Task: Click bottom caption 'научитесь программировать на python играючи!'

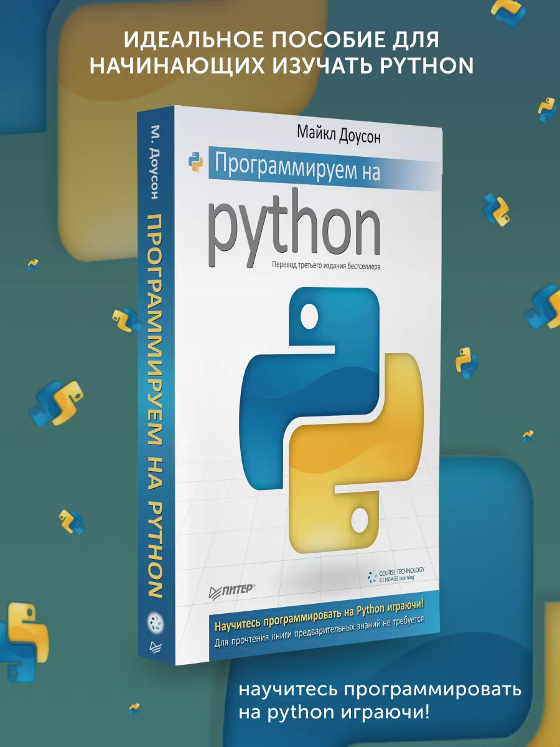Action: click(x=380, y=702)
